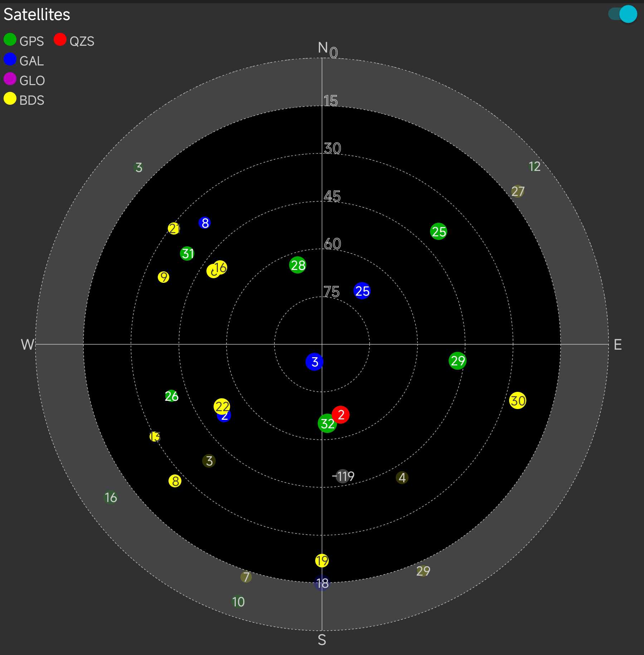The width and height of the screenshot is (644, 655).
Task: Select gray satellite labeled -119
Action: tap(343, 476)
